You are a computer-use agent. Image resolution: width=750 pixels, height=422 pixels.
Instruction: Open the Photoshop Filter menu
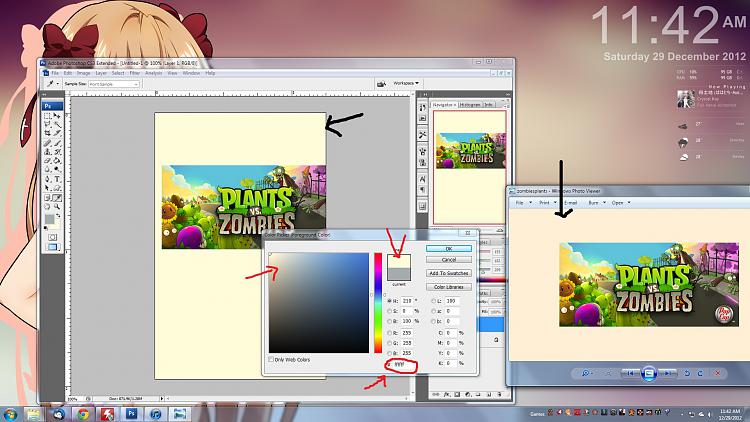(x=135, y=73)
